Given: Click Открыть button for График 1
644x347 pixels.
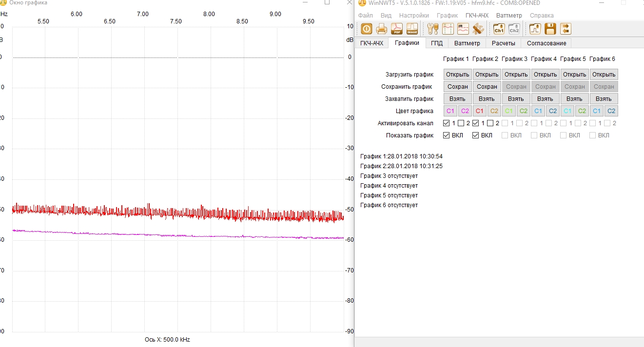Looking at the screenshot, I should pyautogui.click(x=457, y=75).
